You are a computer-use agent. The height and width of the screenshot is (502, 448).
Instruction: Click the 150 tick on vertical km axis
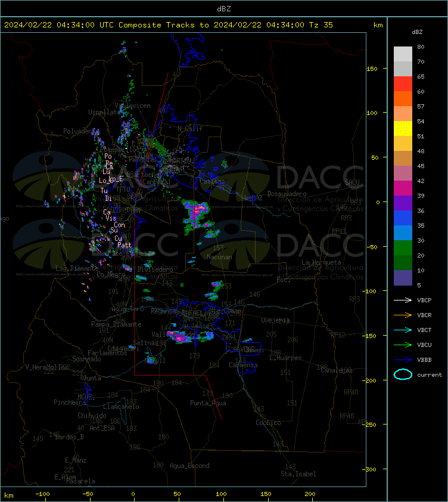372,69
